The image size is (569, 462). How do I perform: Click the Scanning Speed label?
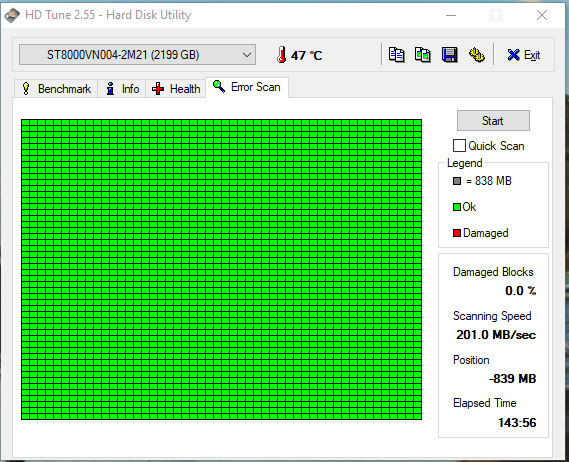pos(492,316)
